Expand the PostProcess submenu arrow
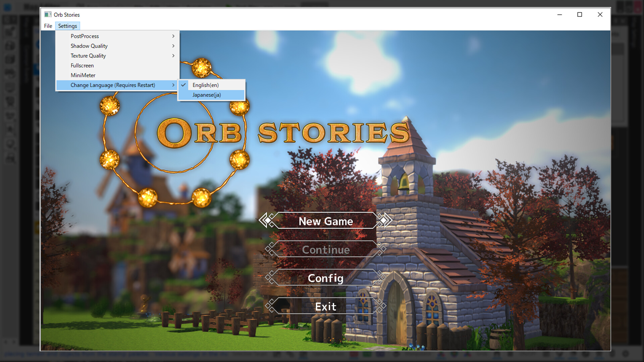This screenshot has width=644, height=362. (173, 36)
